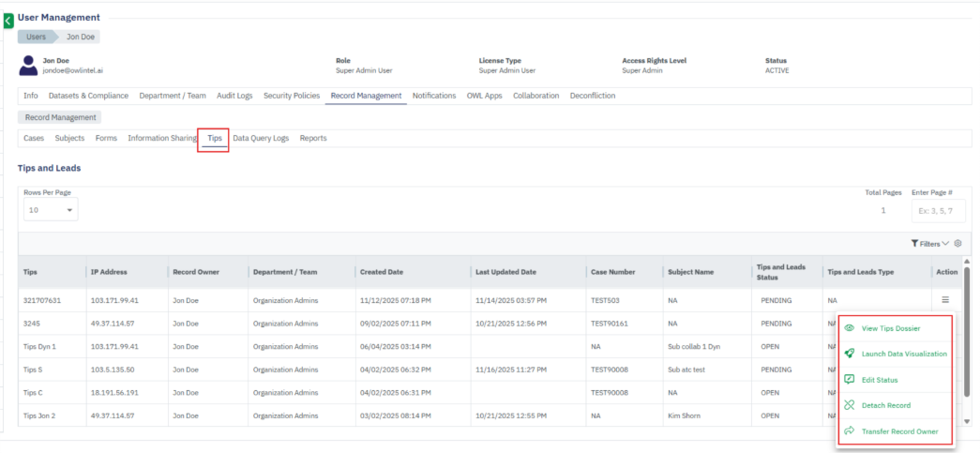The height and width of the screenshot is (453, 980).
Task: Go to Users breadcrumb link
Action: coord(37,37)
